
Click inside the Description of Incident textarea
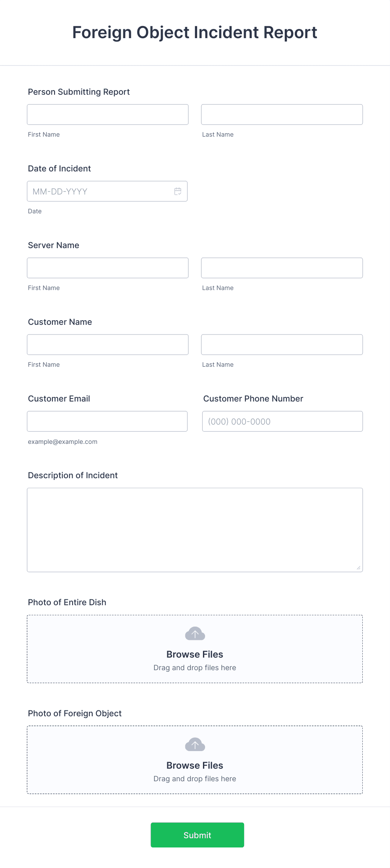pos(195,528)
